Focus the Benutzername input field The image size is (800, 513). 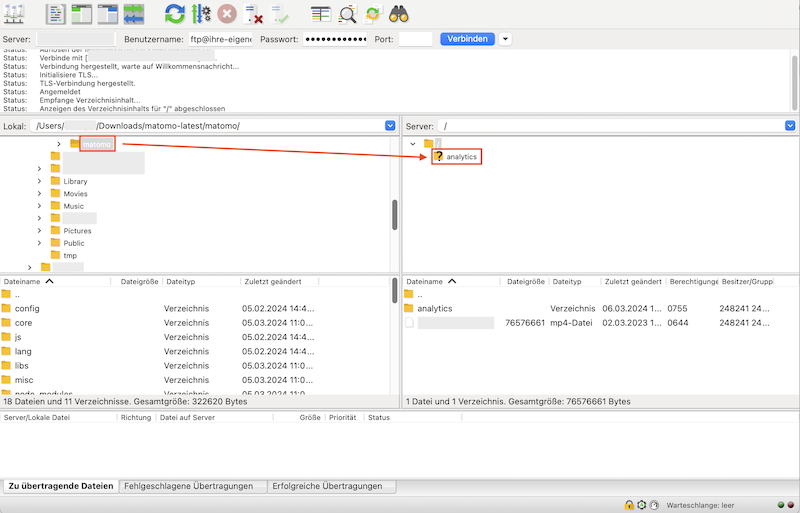(x=220, y=39)
